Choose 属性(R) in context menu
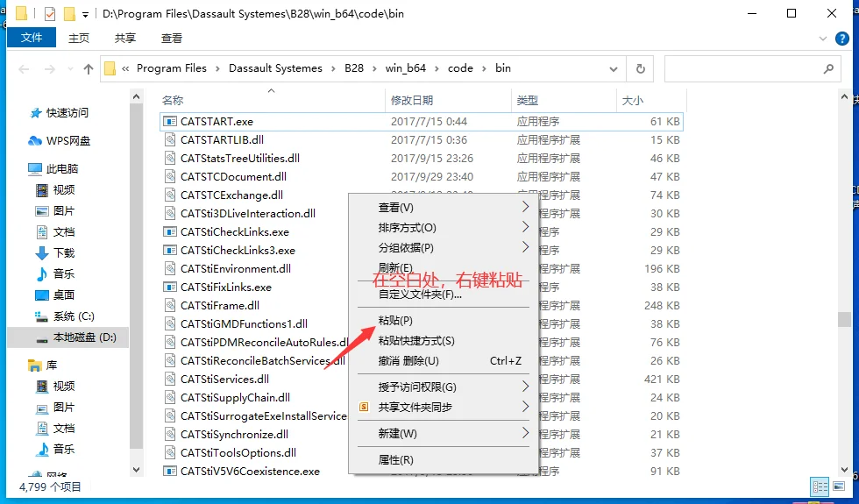The width and height of the screenshot is (859, 504). [444, 459]
